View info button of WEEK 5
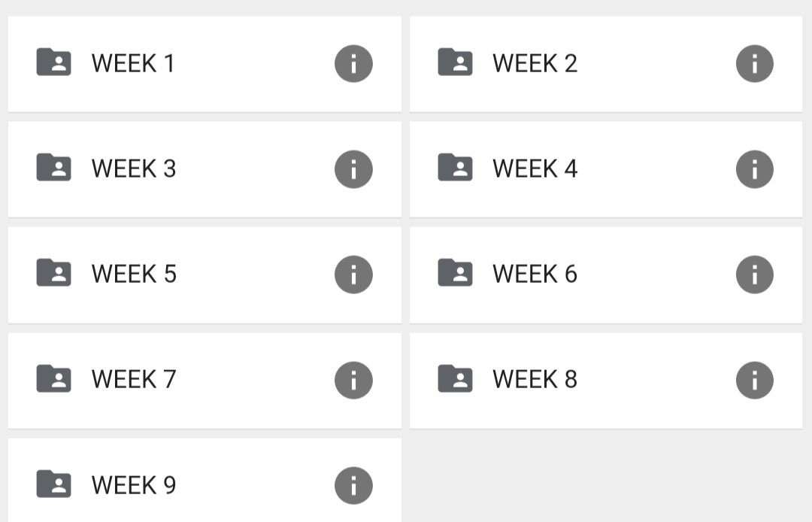812x522 pixels. 353,275
